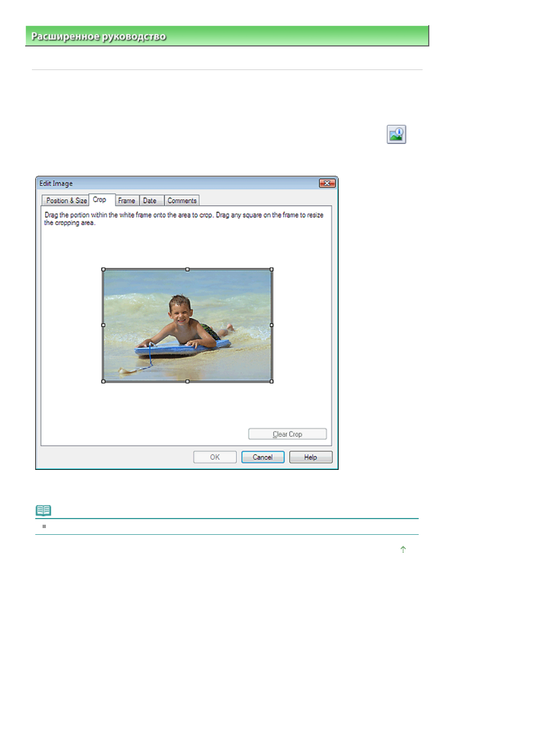The width and height of the screenshot is (534, 756).
Task: Click the Clear Crop button
Action: click(287, 434)
